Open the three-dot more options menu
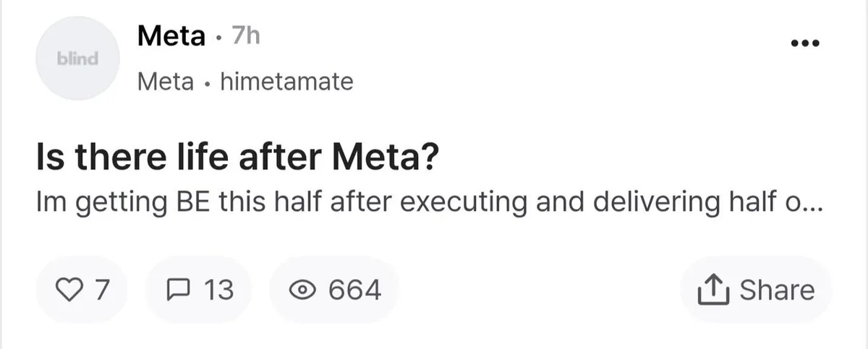This screenshot has width=868, height=349. 804,43
